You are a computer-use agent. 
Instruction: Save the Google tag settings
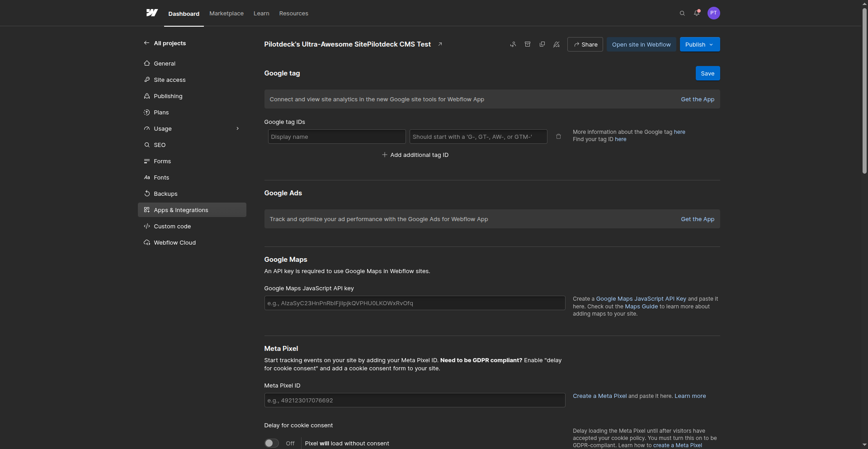(x=708, y=73)
